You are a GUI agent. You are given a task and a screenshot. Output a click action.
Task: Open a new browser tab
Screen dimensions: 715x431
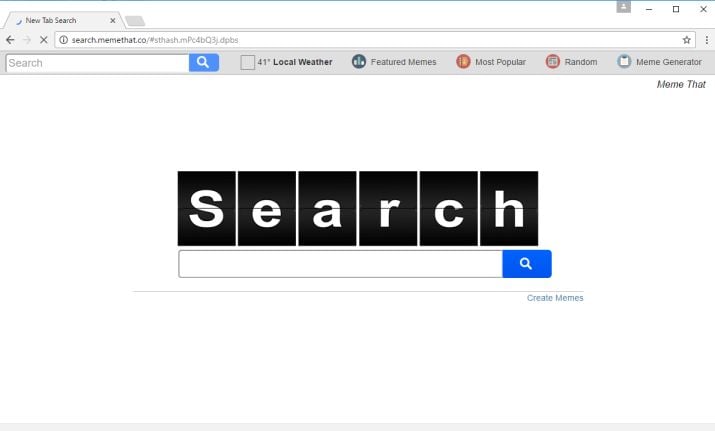click(x=134, y=21)
